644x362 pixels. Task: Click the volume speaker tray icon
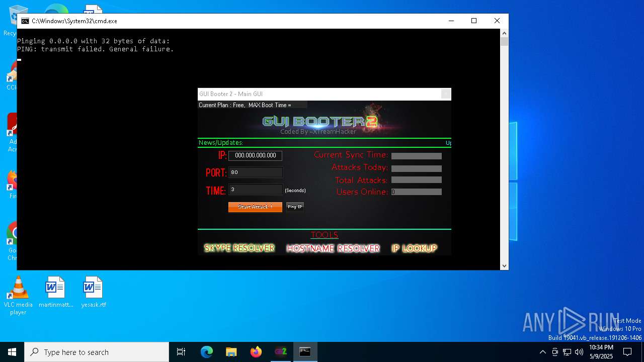[579, 352]
